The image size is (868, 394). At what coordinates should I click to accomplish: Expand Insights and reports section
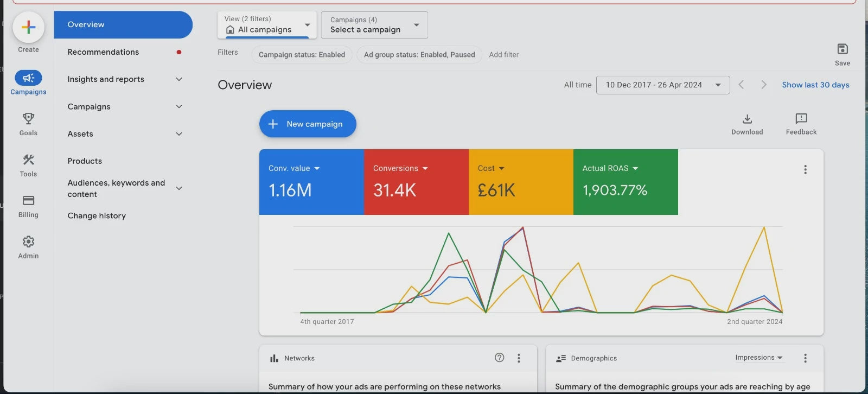179,79
